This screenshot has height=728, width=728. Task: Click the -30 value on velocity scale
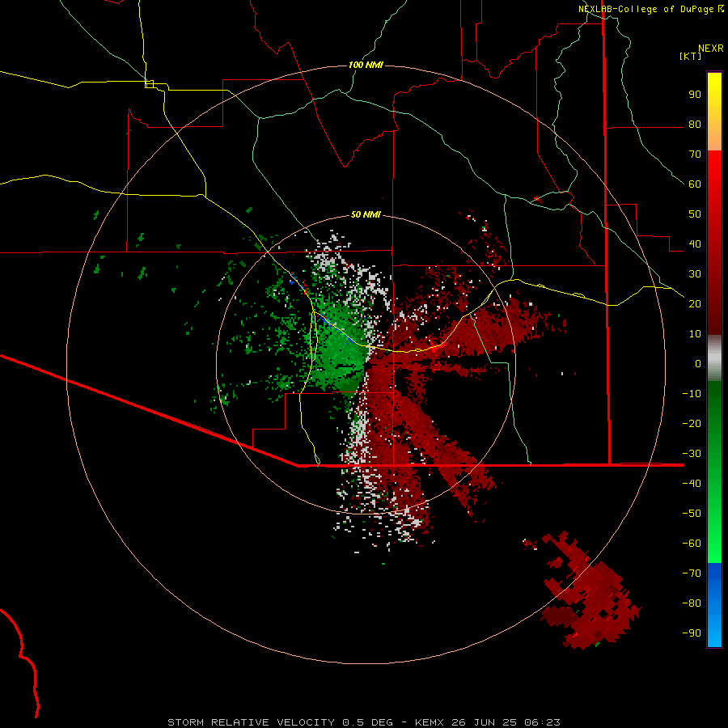point(692,454)
